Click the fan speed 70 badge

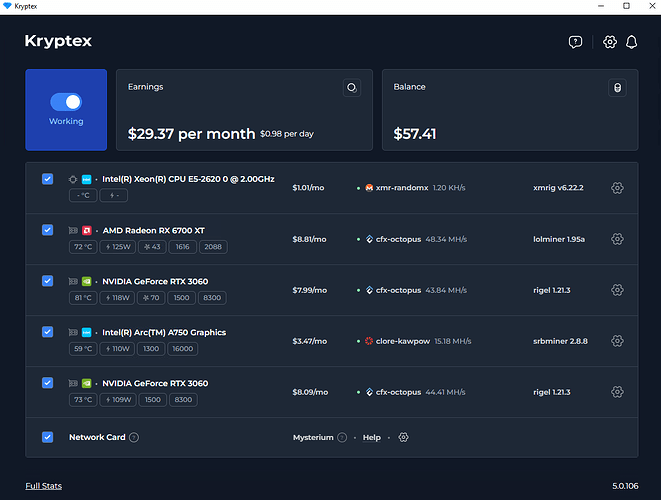tap(151, 298)
